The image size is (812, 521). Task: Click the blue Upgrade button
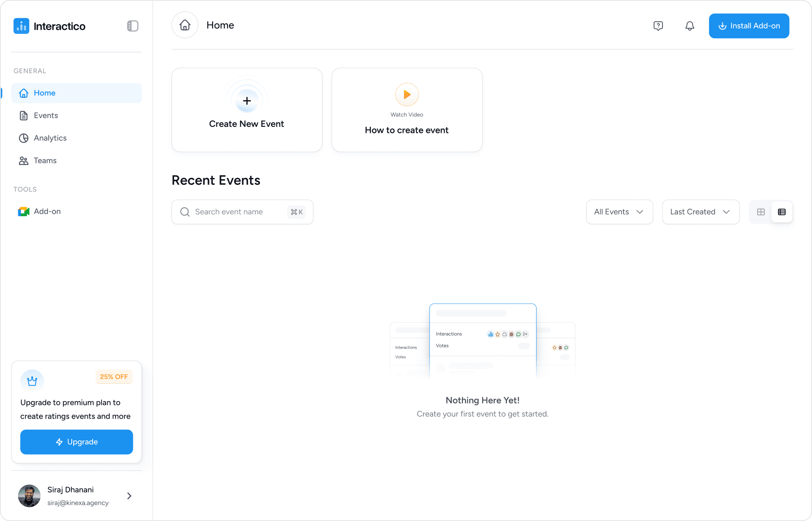click(77, 442)
